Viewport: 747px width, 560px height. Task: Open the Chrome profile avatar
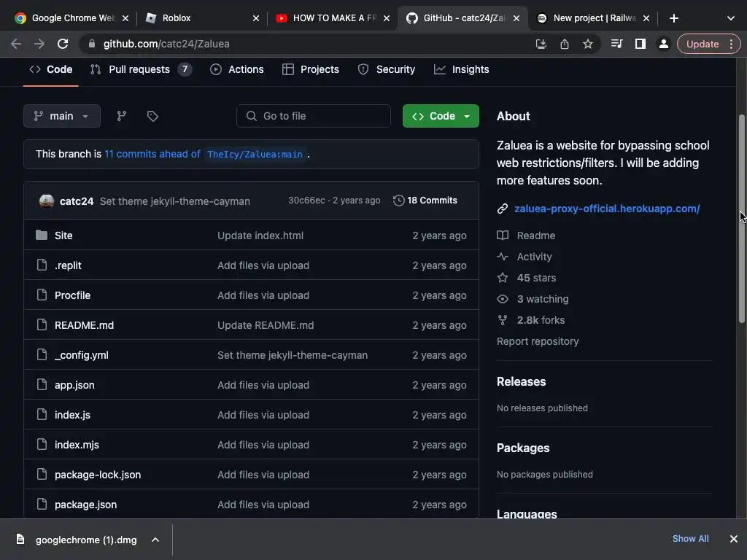coord(663,44)
